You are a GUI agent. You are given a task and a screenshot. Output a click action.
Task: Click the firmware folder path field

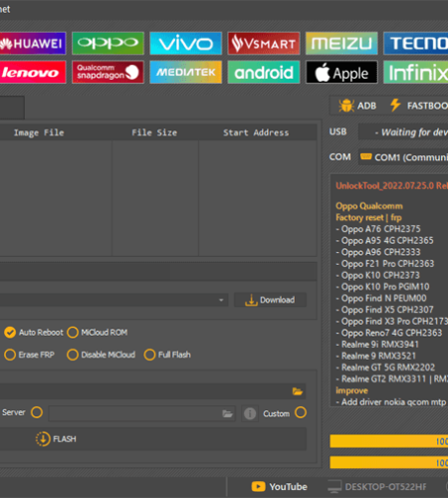(x=152, y=391)
